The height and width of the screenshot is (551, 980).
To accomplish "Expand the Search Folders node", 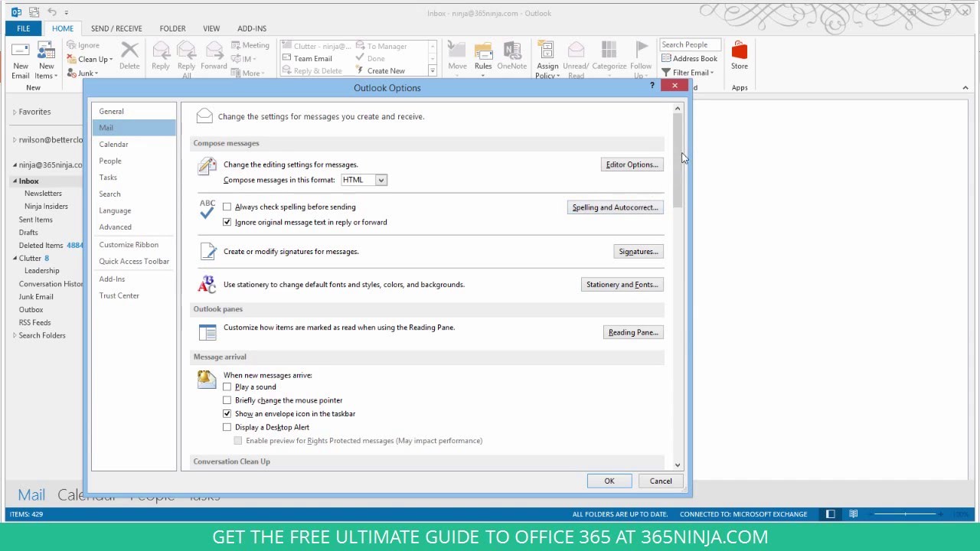I will (15, 335).
